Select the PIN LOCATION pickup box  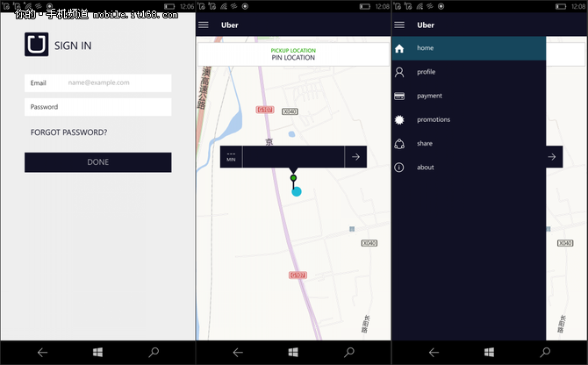point(293,54)
